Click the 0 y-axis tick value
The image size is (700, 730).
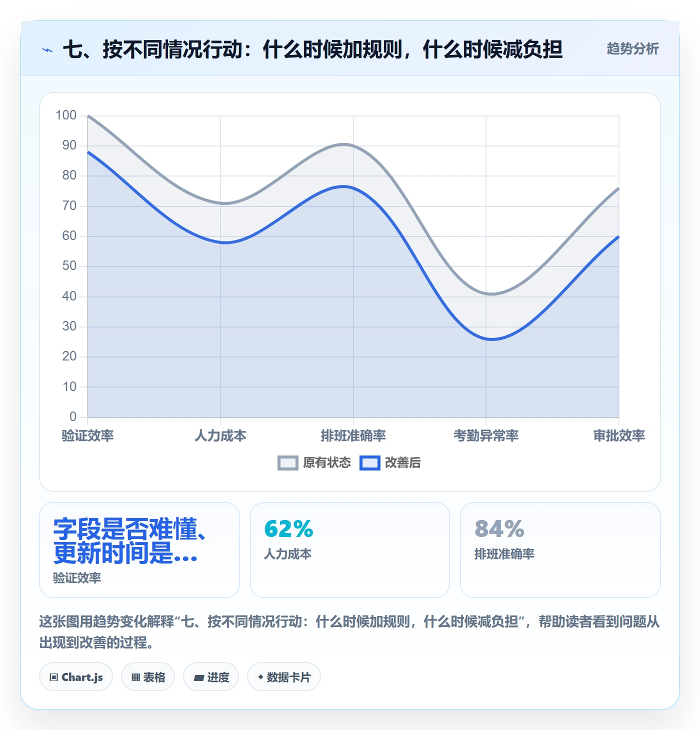tap(73, 416)
